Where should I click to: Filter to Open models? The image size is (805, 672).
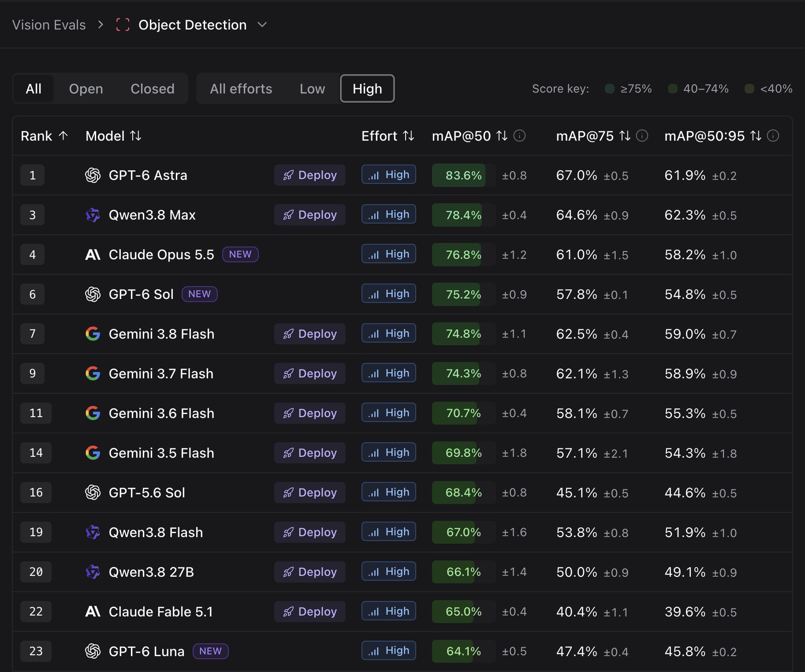click(x=86, y=89)
